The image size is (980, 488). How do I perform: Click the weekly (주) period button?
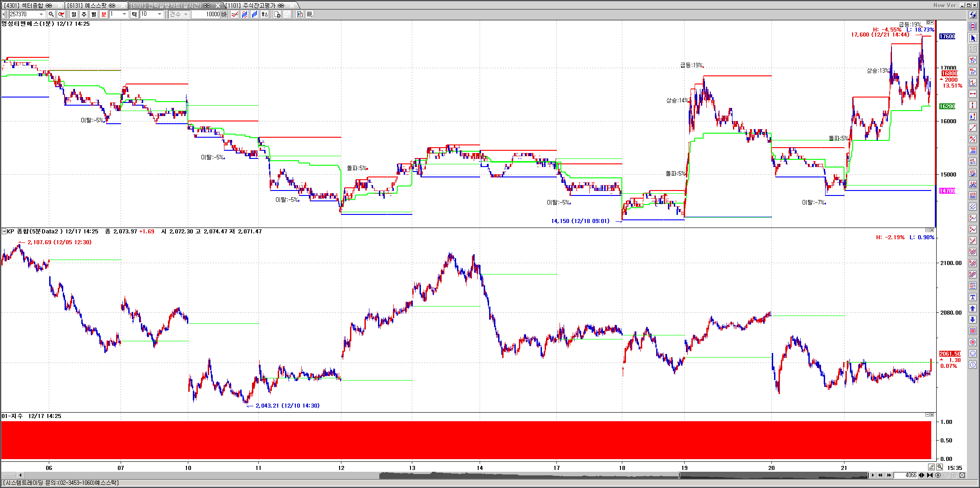(84, 14)
